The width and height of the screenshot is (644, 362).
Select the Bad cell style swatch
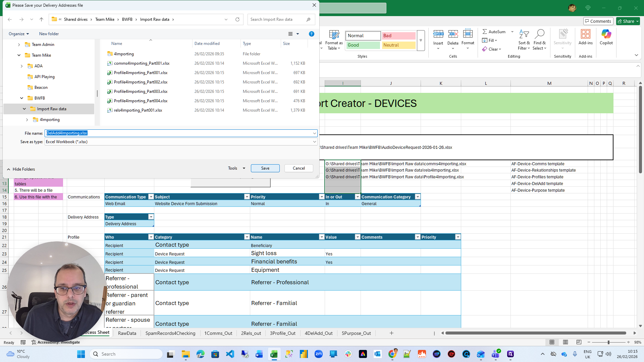(398, 36)
